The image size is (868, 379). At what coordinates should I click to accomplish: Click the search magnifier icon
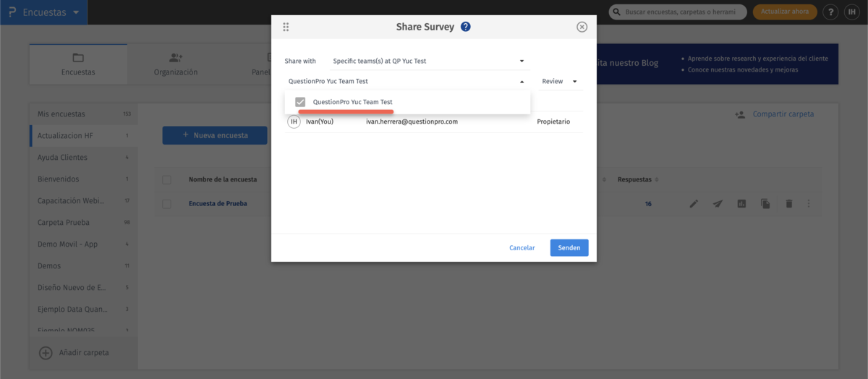(x=617, y=12)
